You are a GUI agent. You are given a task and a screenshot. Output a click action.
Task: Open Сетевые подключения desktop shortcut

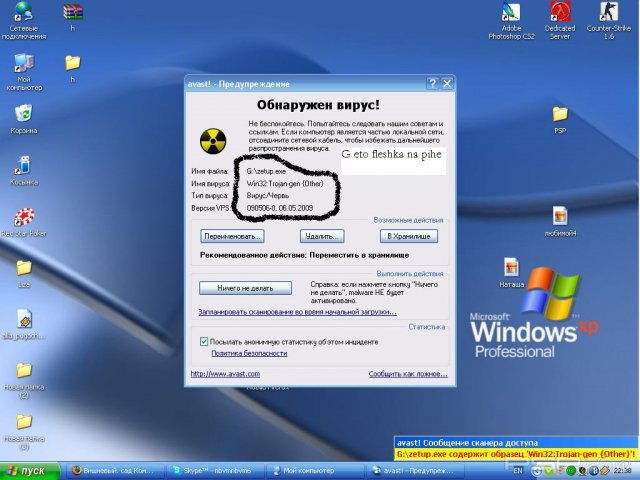(23, 13)
